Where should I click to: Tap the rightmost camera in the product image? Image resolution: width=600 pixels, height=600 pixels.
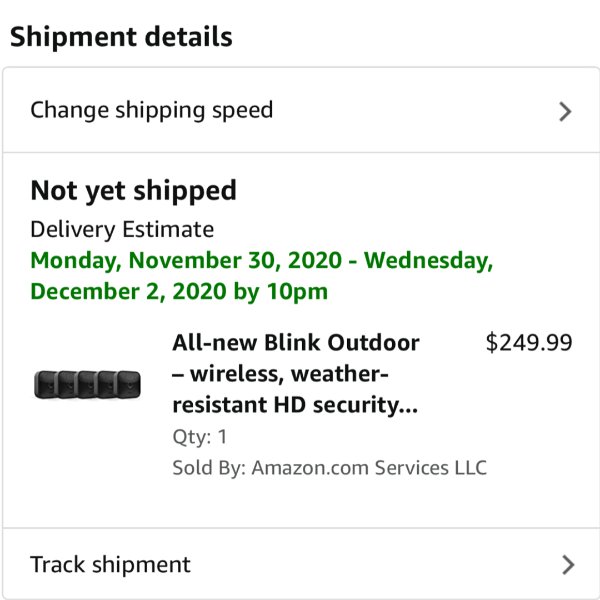click(x=129, y=384)
